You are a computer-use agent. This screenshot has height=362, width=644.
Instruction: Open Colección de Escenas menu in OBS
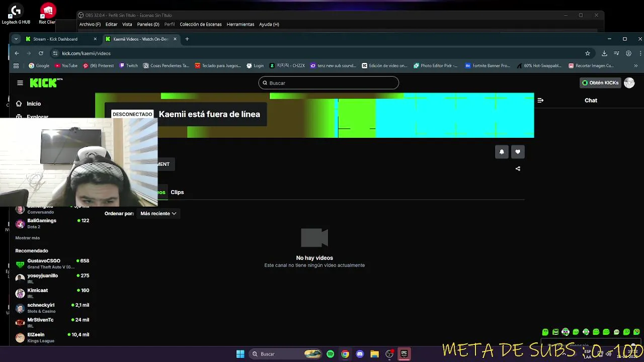[200, 24]
